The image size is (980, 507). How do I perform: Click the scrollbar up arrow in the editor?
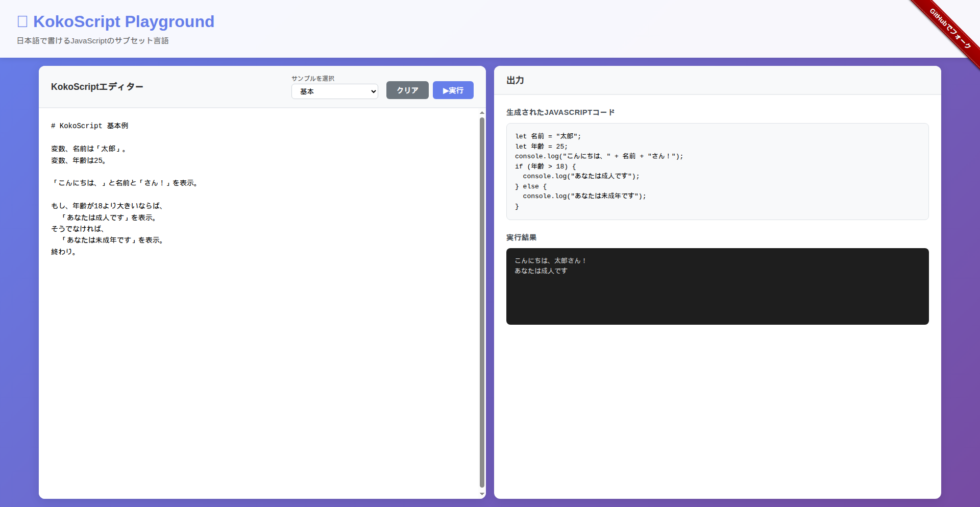[x=481, y=113]
